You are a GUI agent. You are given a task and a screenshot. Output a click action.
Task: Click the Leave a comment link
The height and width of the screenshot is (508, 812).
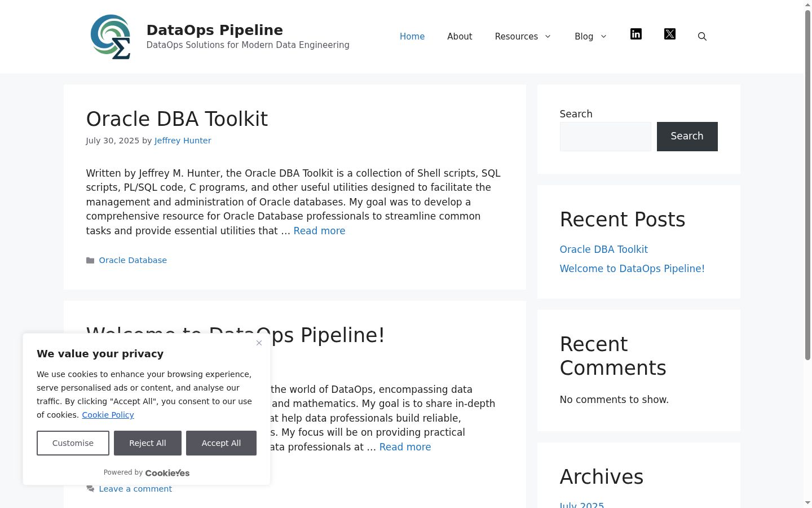[135, 489]
